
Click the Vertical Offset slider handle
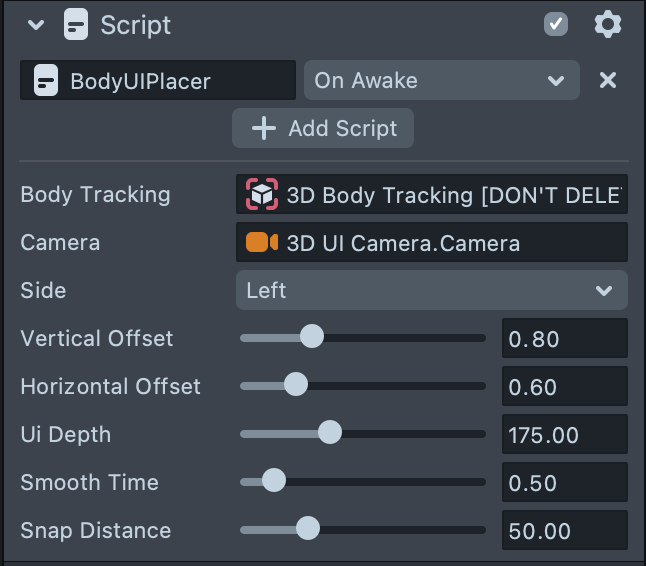pyautogui.click(x=312, y=338)
